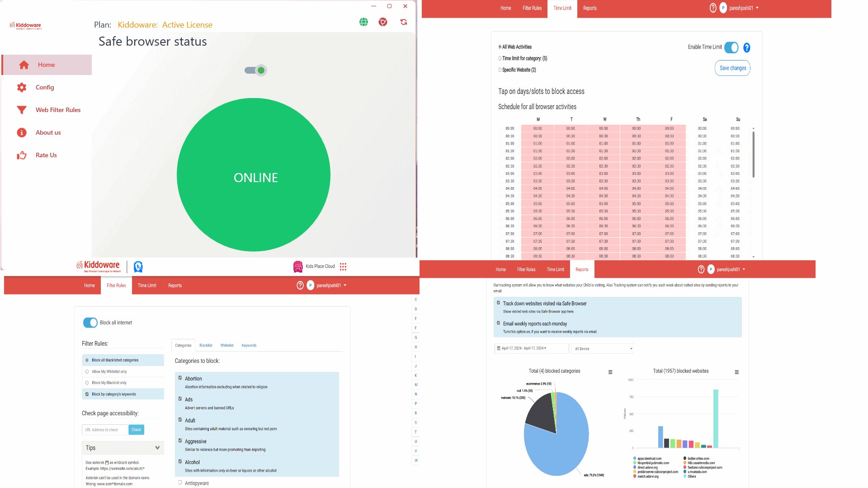This screenshot has height=488, width=868.
Task: Click the user avatar in Reports navbar
Action: [711, 269]
